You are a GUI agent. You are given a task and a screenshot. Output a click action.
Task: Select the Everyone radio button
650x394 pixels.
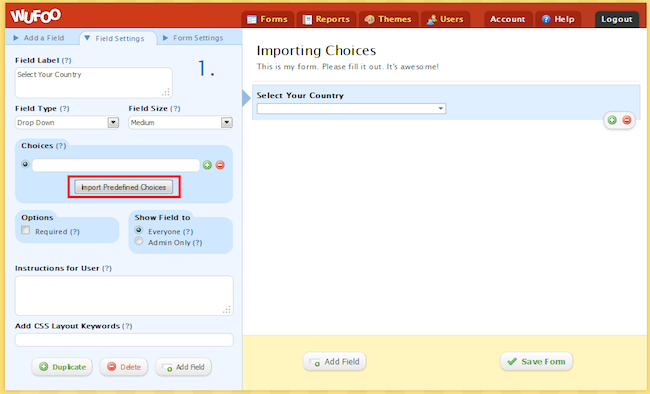[139, 230]
